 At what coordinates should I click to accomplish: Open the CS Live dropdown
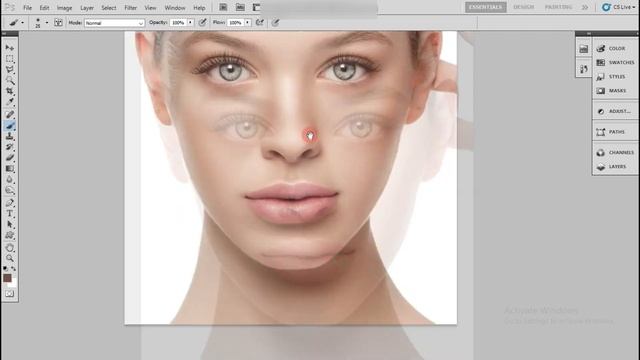619,7
